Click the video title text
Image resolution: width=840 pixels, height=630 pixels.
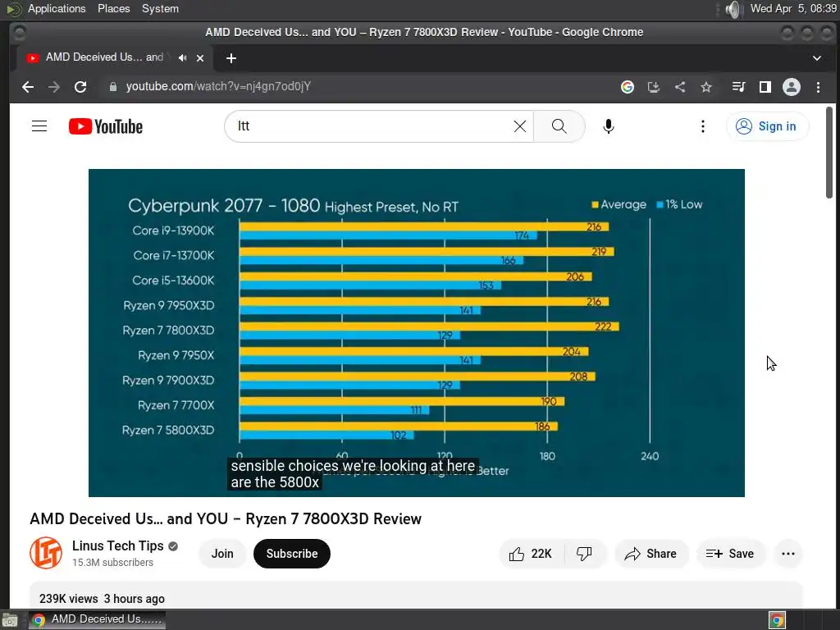226,518
